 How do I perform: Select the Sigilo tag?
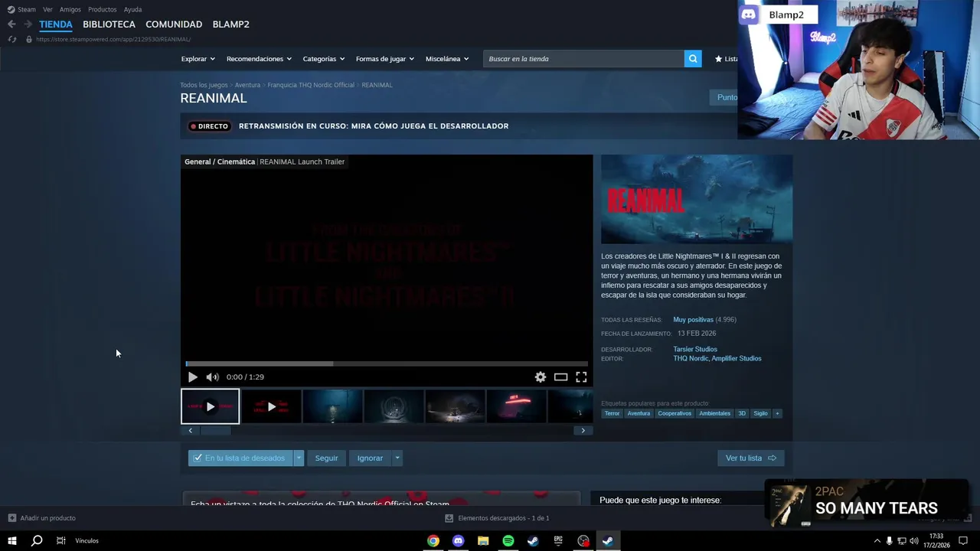click(760, 413)
